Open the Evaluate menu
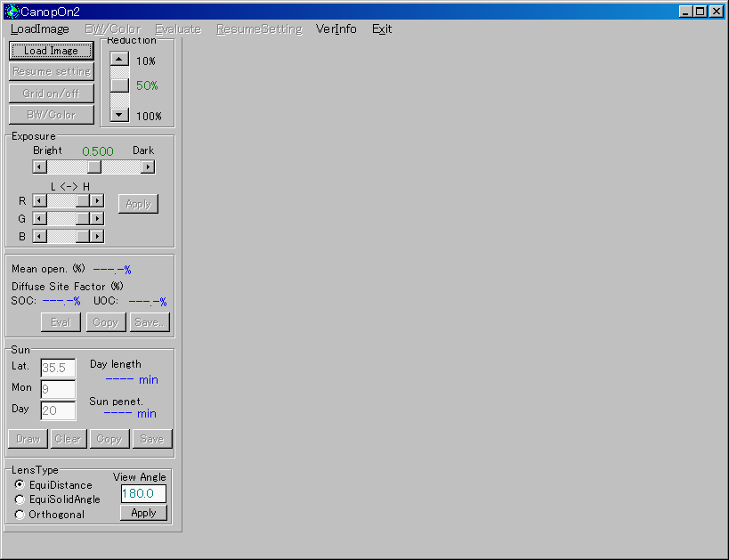Screen dimensions: 729x560 point(178,28)
